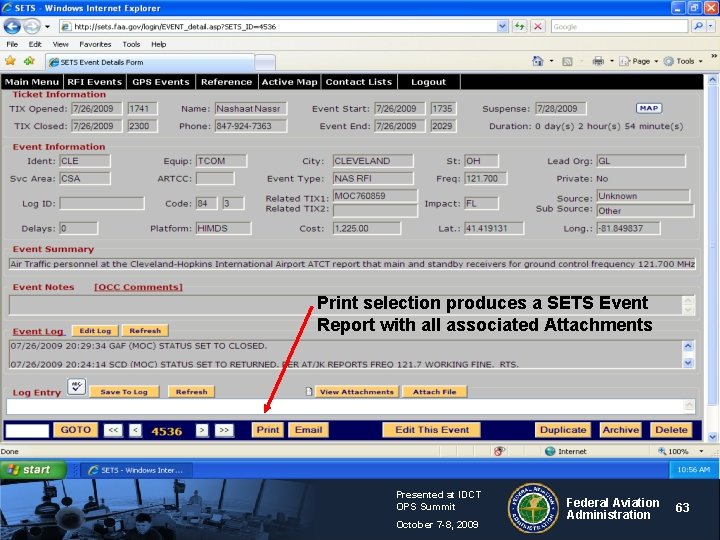Click the green Refresh page icon
Viewport: 720px width, 540px height.
tap(519, 26)
